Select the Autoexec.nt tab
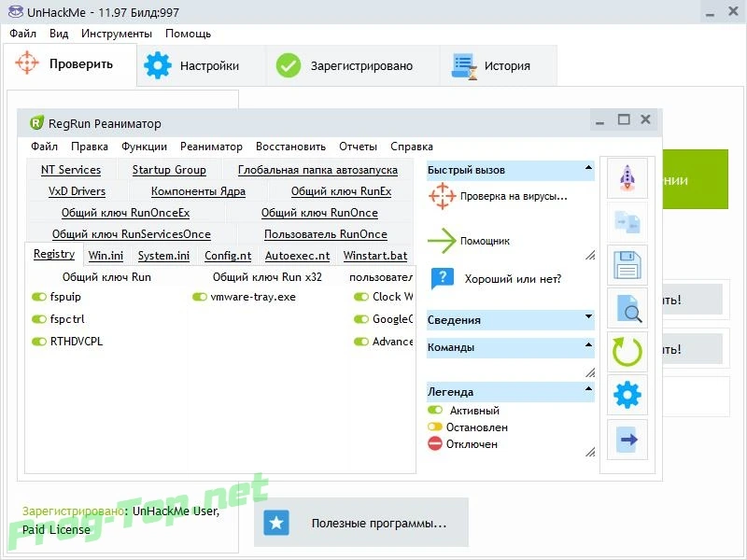The image size is (747, 560). click(x=297, y=255)
